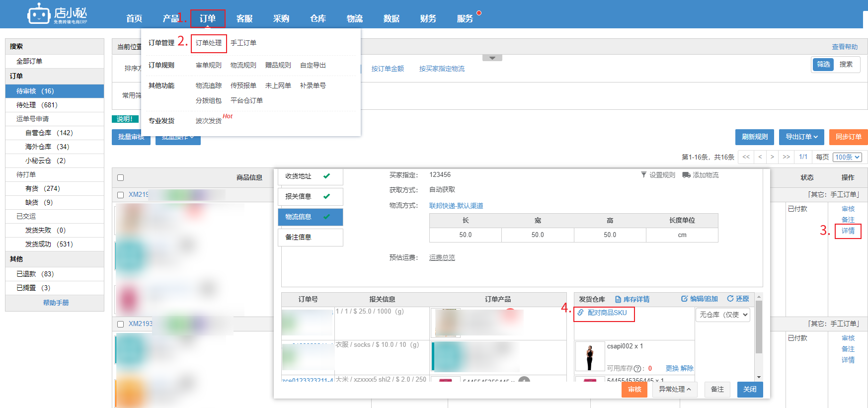Tick checkbox for order XM219 first row
The width and height of the screenshot is (868, 408).
pyautogui.click(x=120, y=195)
